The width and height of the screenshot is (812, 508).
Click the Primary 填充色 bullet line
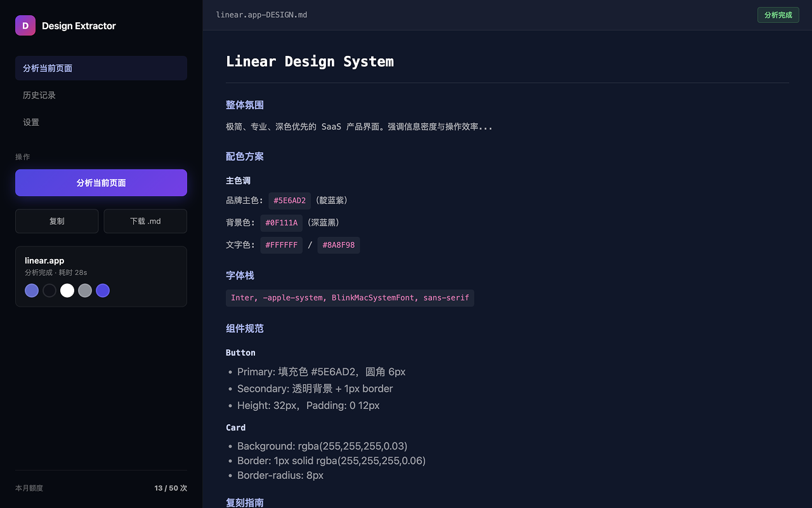click(321, 372)
